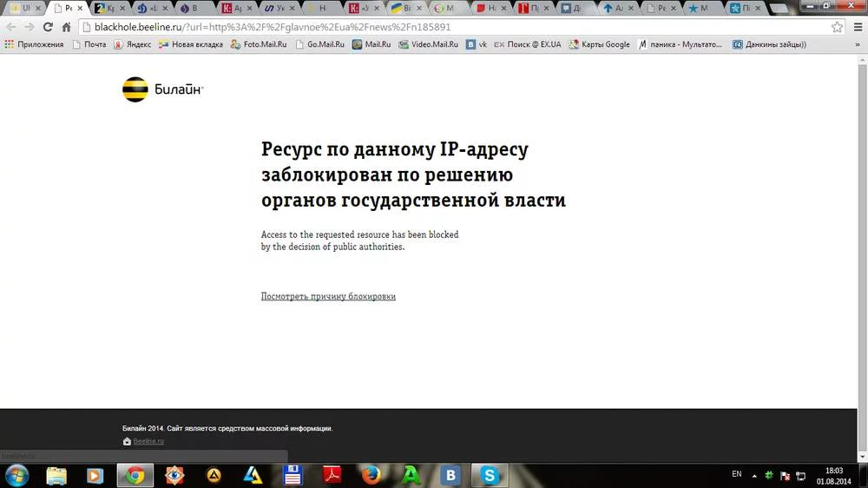This screenshot has width=868, height=488.
Task: Open the Почта bookmark
Action: [89, 44]
